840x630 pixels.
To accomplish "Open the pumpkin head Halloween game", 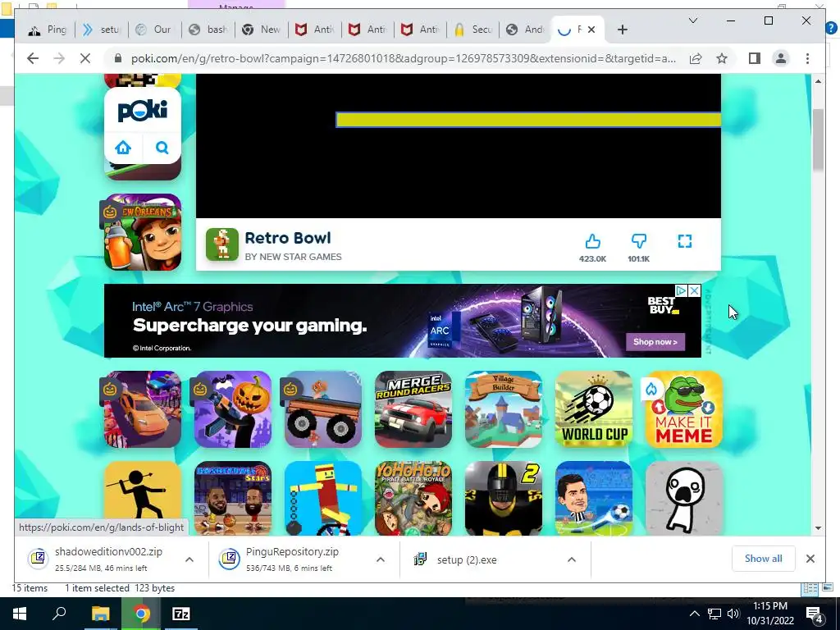I will [232, 409].
